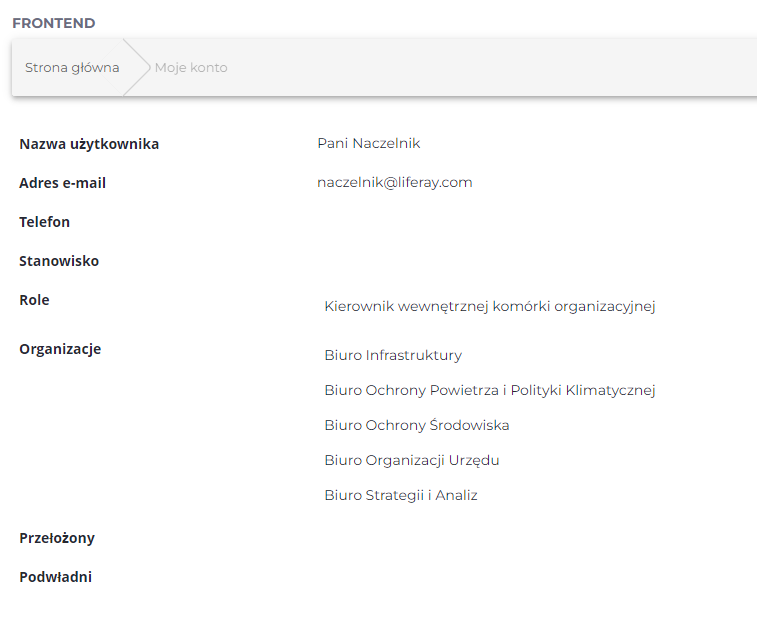Select the Biuro Ochrony Środowiska organization
757x637 pixels.
(416, 425)
